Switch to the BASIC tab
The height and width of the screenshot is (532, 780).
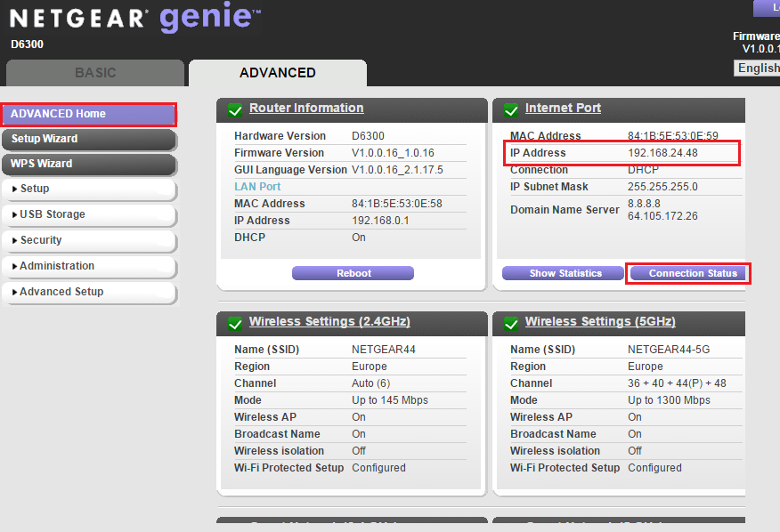(95, 73)
